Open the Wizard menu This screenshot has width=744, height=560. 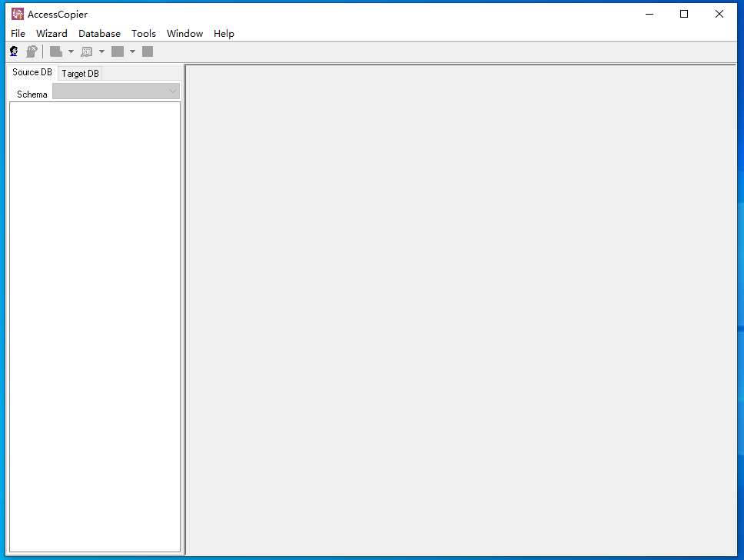51,34
